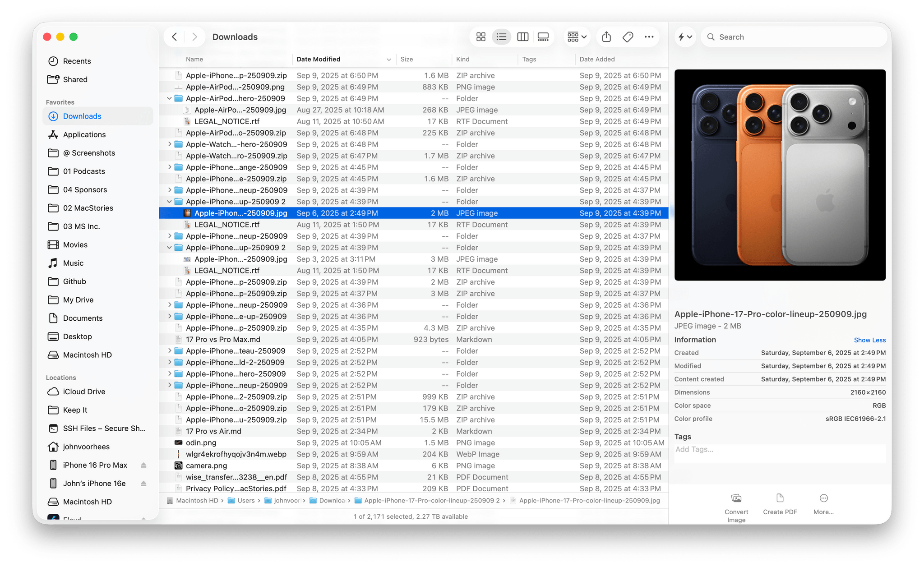Expand the Apple-Watch...-hero-250909 folder
This screenshot has width=924, height=567.
coord(169,144)
